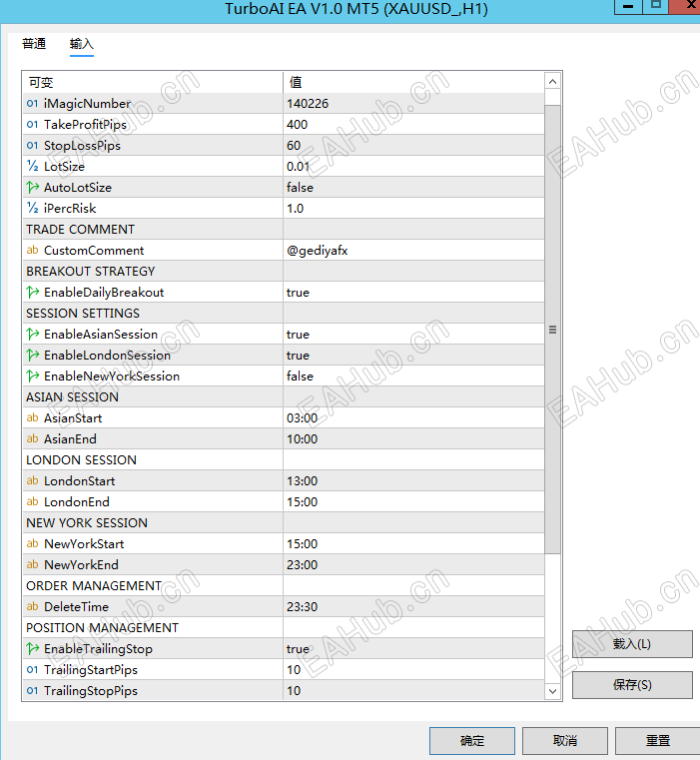Select the SESSION SETTINGS section row
Image resolution: width=700 pixels, height=760 pixels.
284,314
